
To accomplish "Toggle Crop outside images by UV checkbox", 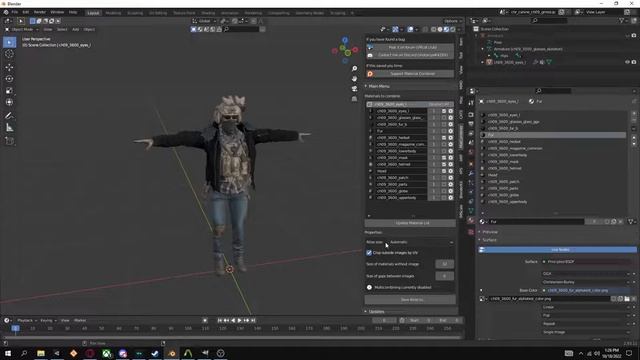I will [369, 253].
